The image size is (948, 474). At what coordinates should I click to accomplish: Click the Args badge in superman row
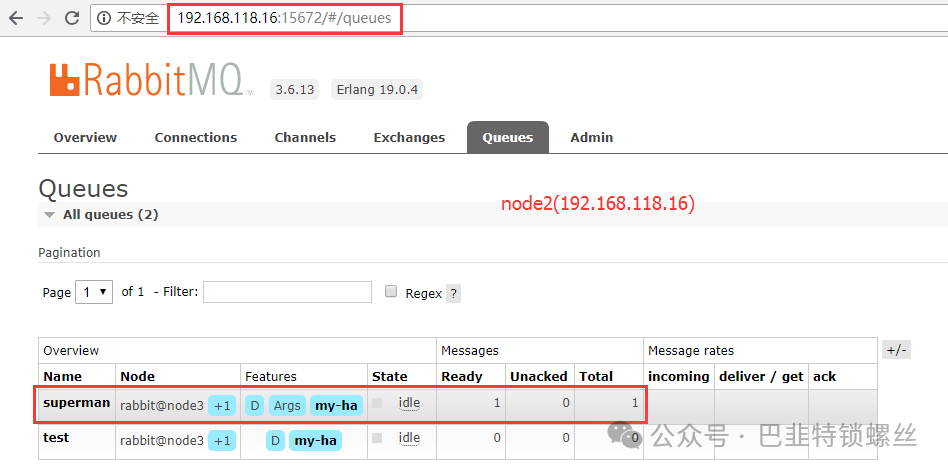(x=287, y=406)
